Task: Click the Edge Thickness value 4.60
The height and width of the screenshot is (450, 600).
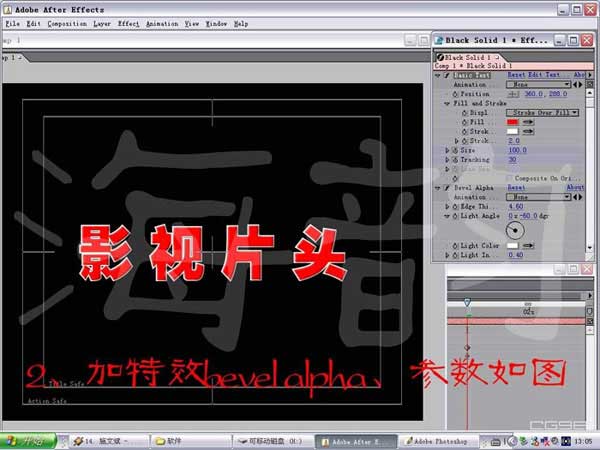Action: tap(516, 207)
